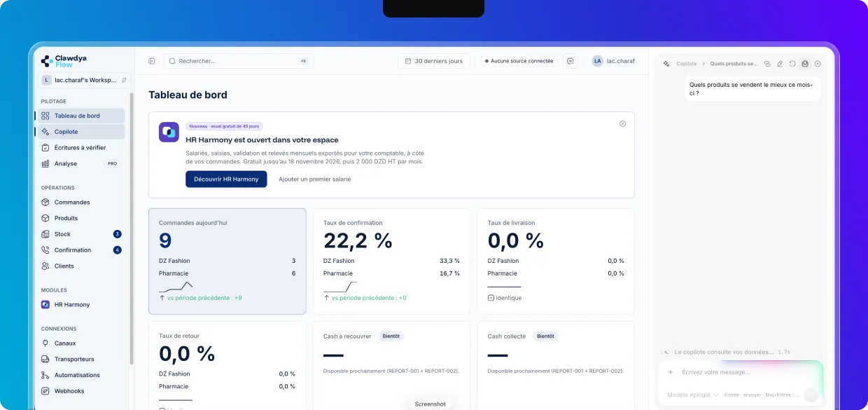
Task: Click the Confirmation phone icon
Action: click(x=45, y=250)
